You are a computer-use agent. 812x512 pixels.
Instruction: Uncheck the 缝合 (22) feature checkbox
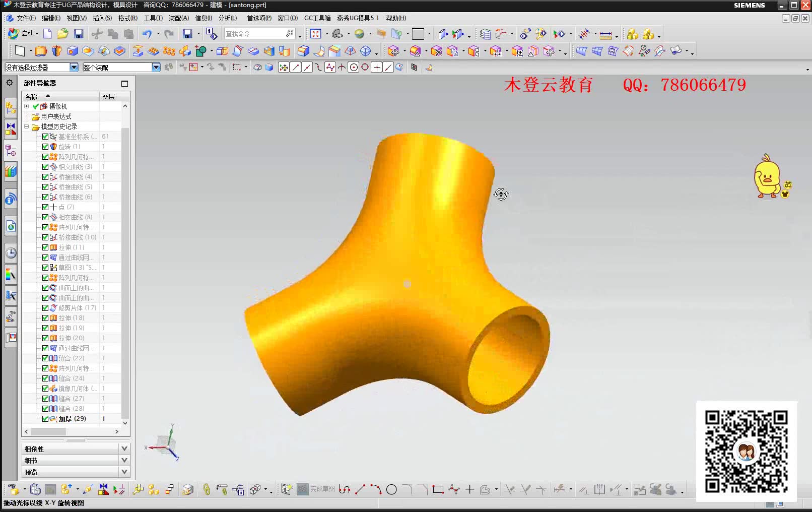pos(45,358)
